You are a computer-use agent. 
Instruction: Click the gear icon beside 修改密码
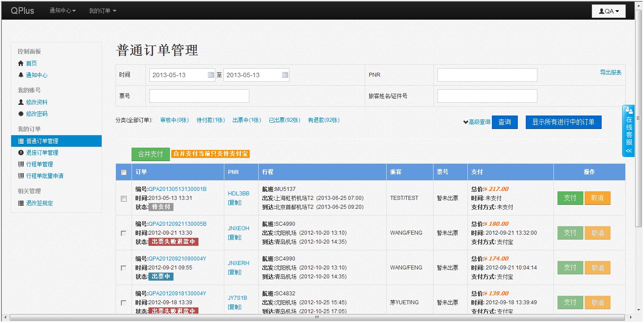(x=21, y=114)
